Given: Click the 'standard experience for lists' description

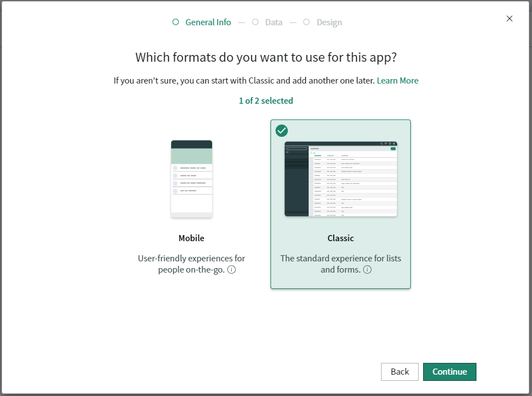Looking at the screenshot, I should click(x=341, y=264).
